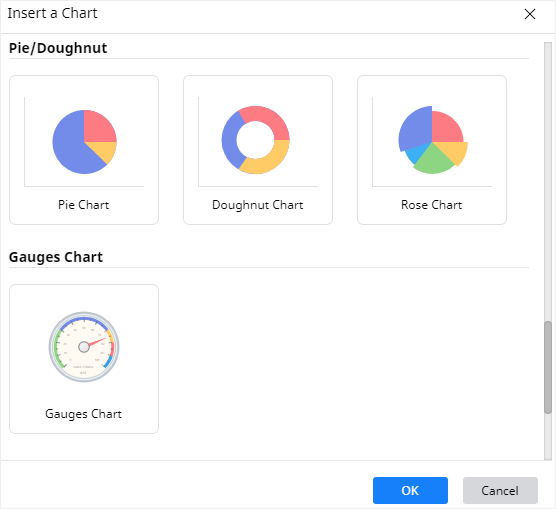Select the Pie Chart thumbnail icon
This screenshot has height=509, width=556.
(84, 142)
